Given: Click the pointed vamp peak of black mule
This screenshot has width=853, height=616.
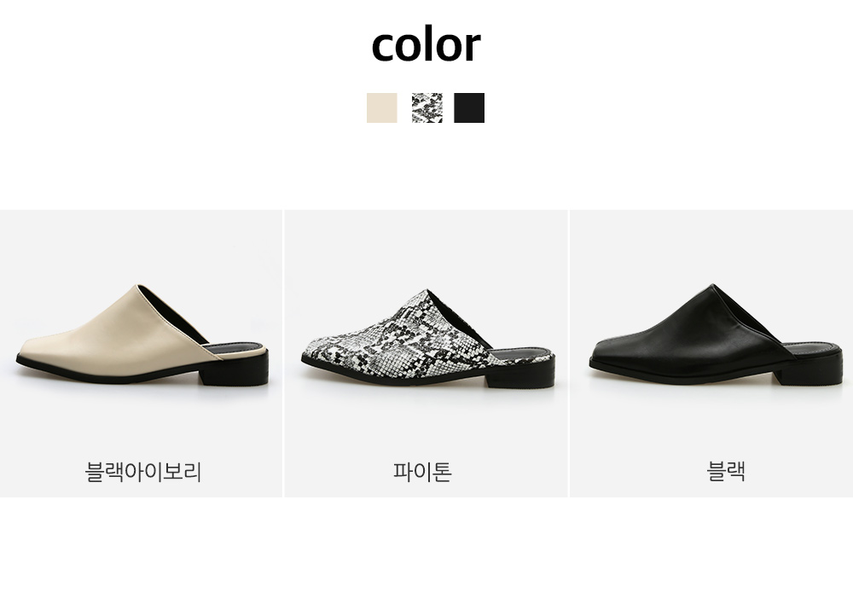Looking at the screenshot, I should tap(712, 288).
